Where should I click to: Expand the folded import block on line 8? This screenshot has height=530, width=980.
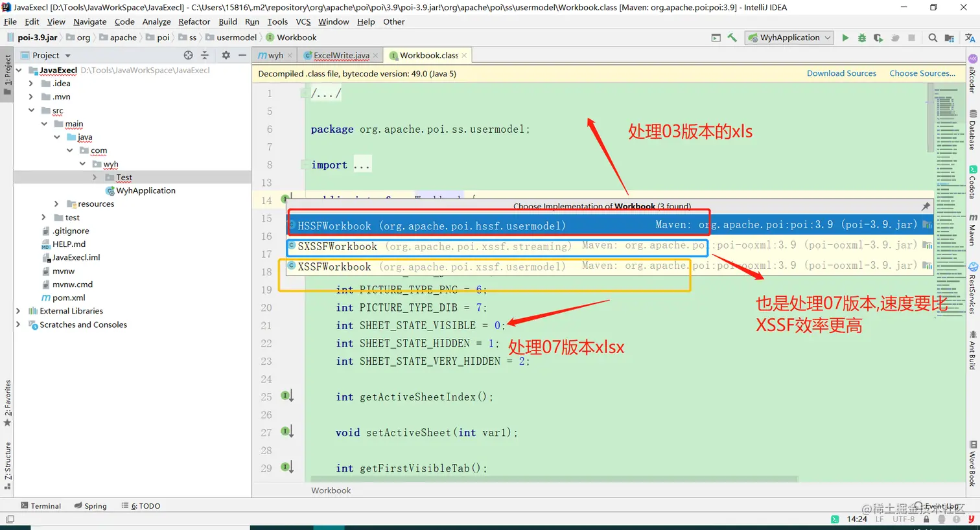point(305,165)
